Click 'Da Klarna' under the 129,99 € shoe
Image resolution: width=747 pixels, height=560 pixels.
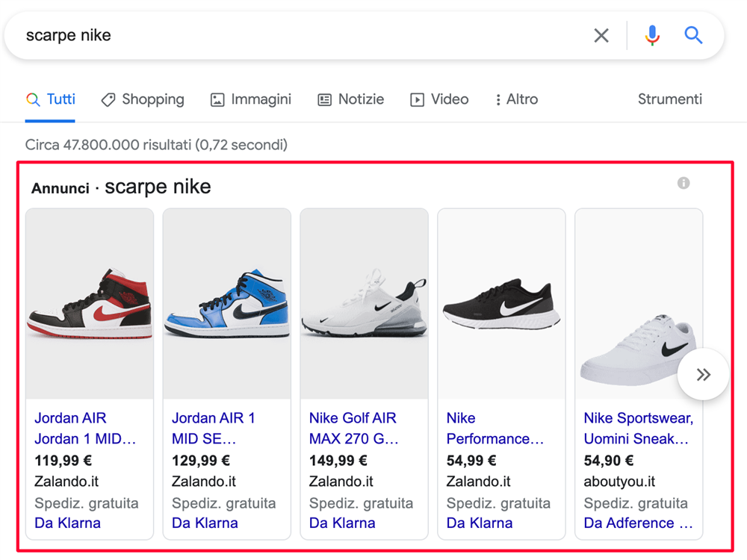point(205,523)
